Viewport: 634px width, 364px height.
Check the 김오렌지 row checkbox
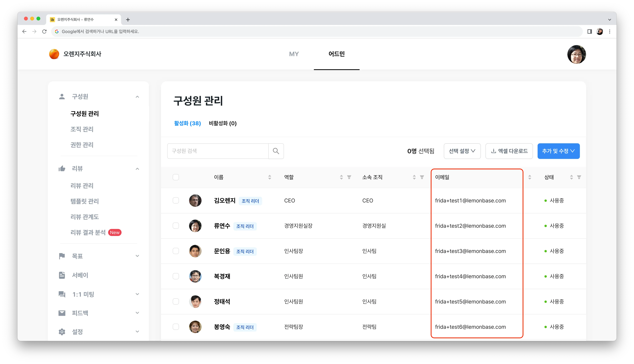(x=176, y=201)
